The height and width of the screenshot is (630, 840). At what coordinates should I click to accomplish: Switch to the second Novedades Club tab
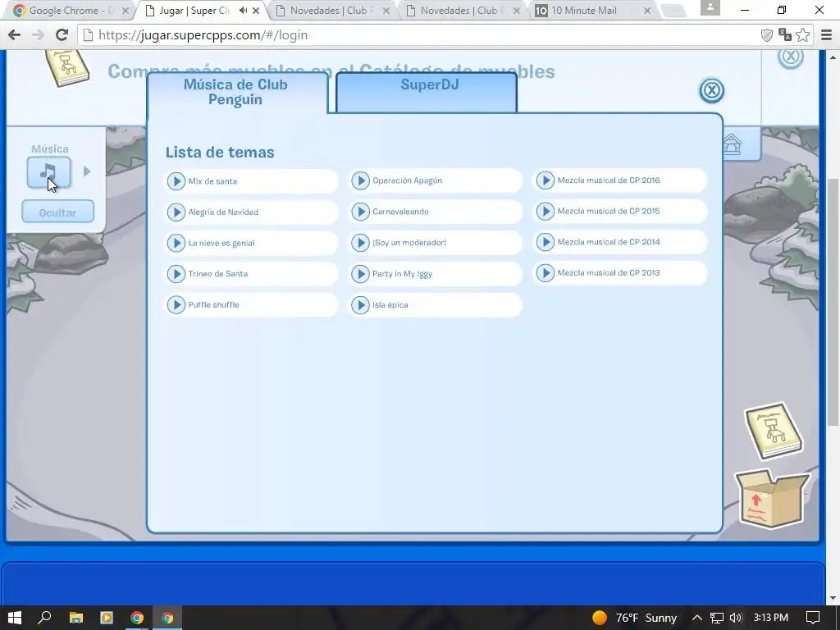tap(461, 11)
